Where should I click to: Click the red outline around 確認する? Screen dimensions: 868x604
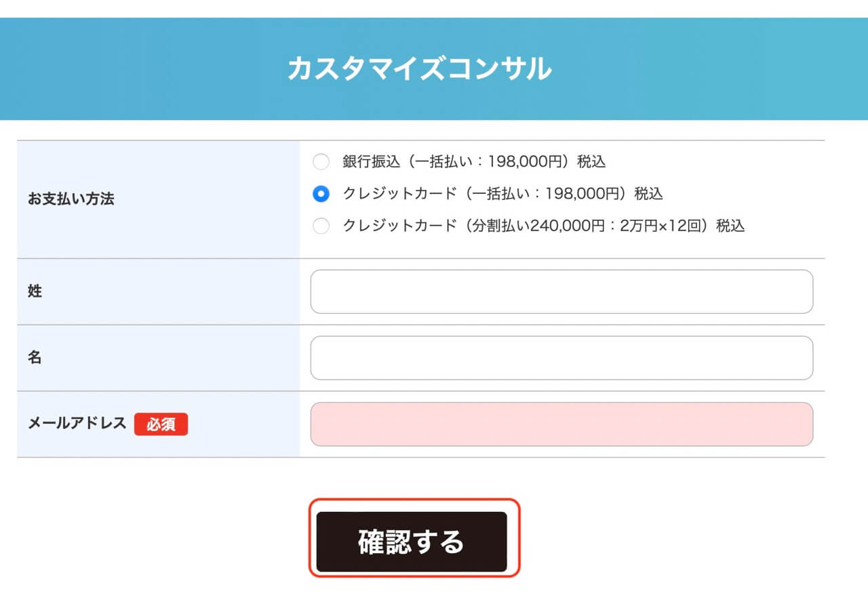coord(414,507)
